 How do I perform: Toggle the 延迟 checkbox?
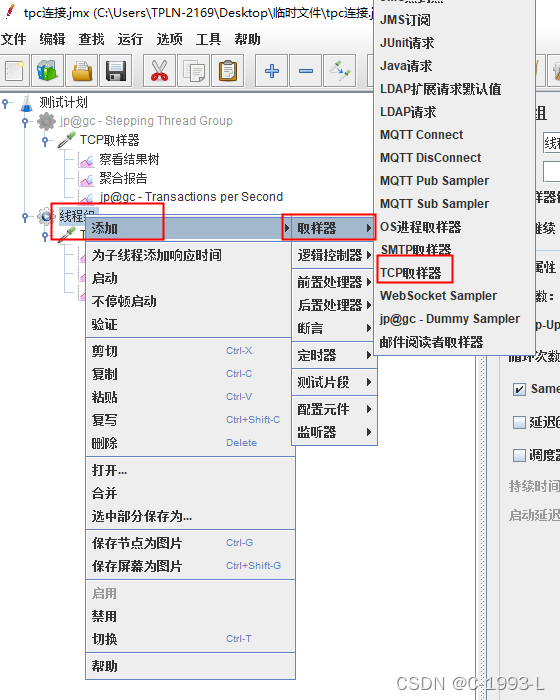(x=519, y=422)
